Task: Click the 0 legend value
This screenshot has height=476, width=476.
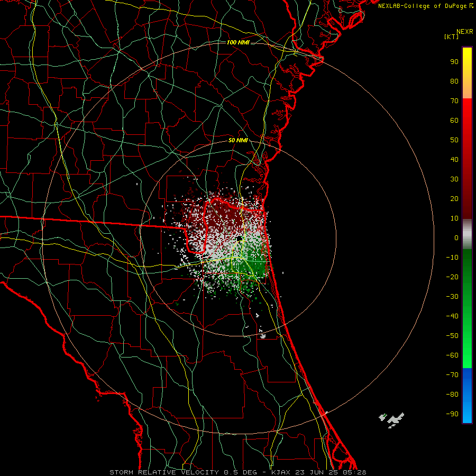Action: tap(456, 238)
